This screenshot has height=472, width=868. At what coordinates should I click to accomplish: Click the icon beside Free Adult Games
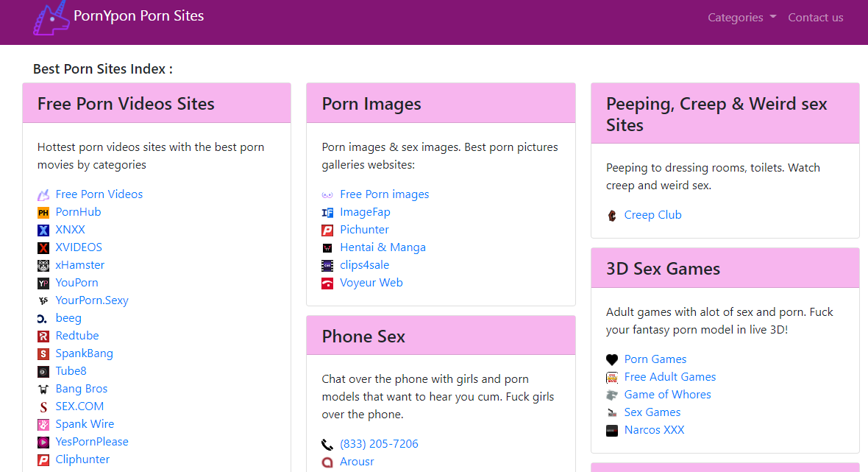[612, 377]
